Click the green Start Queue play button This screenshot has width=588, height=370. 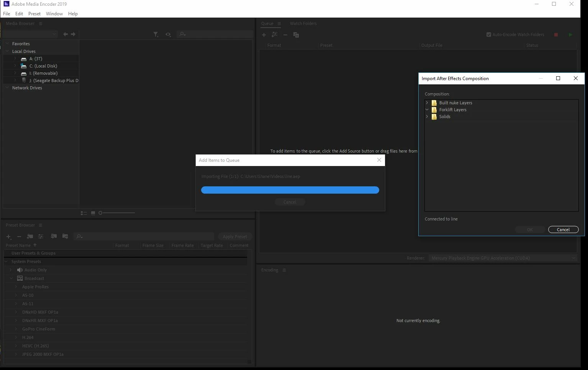[570, 35]
